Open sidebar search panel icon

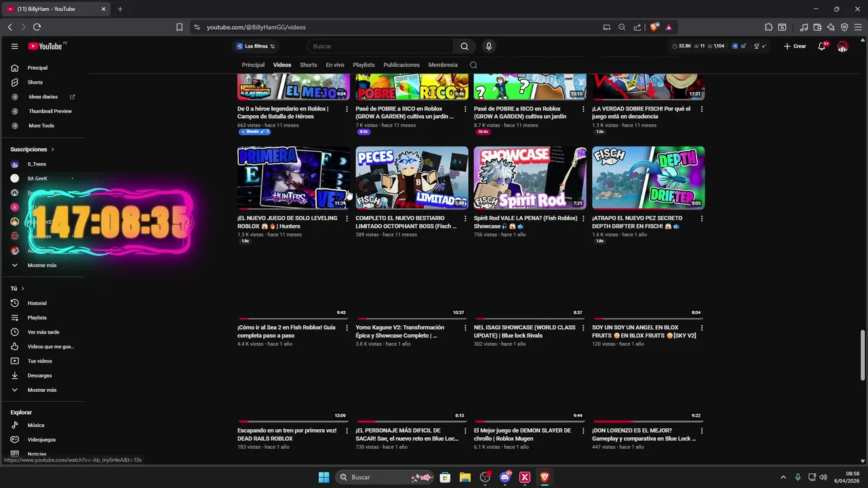pos(782,27)
